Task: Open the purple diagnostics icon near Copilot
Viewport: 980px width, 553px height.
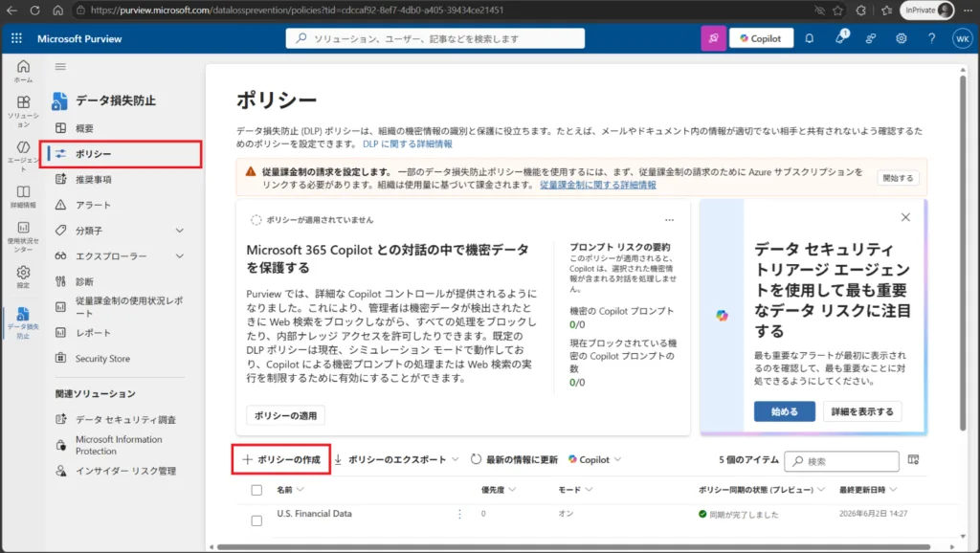Action: click(713, 38)
